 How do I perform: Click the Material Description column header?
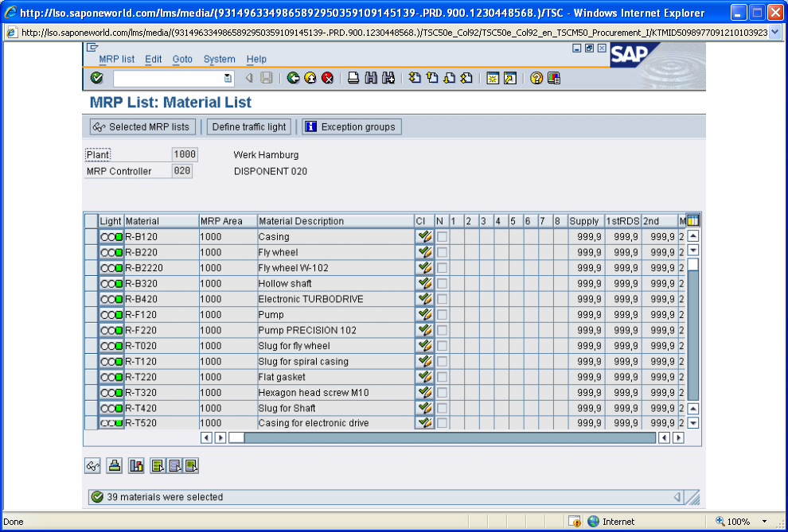[335, 221]
